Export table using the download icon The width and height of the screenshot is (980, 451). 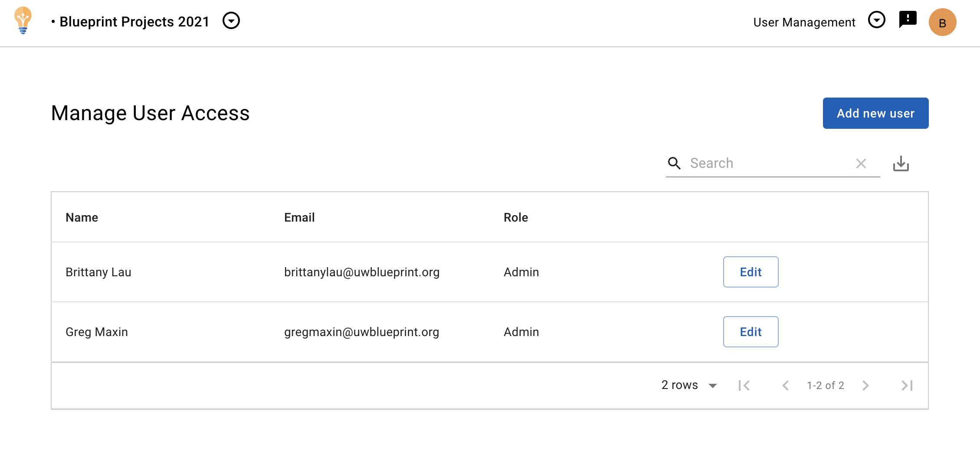coord(901,163)
